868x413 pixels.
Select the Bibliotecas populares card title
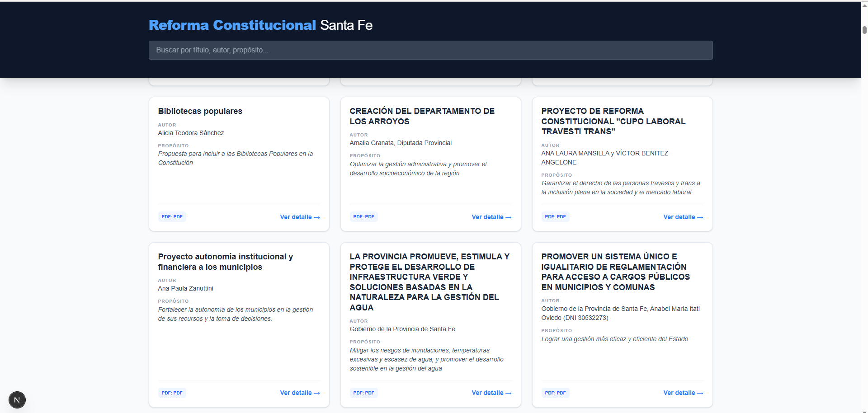tap(200, 111)
